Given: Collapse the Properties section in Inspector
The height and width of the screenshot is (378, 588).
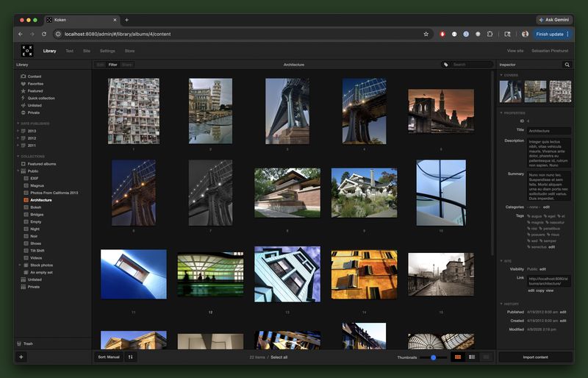Looking at the screenshot, I should point(501,113).
